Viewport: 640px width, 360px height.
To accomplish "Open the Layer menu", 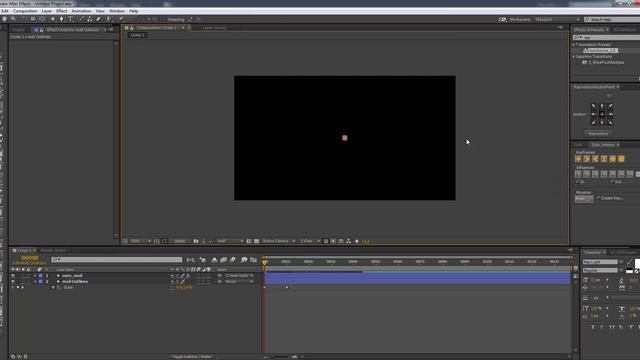I will [x=47, y=11].
